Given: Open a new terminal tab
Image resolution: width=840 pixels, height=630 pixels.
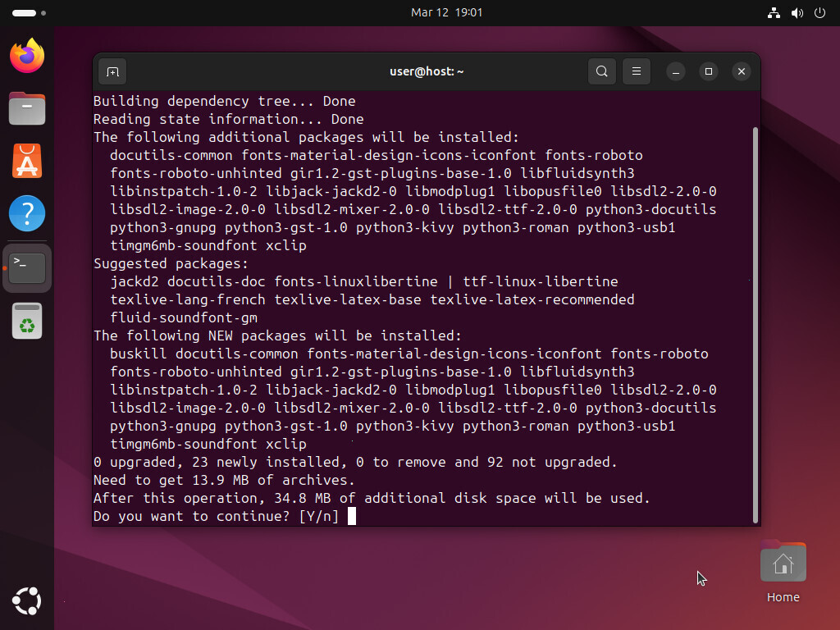Looking at the screenshot, I should [x=112, y=71].
